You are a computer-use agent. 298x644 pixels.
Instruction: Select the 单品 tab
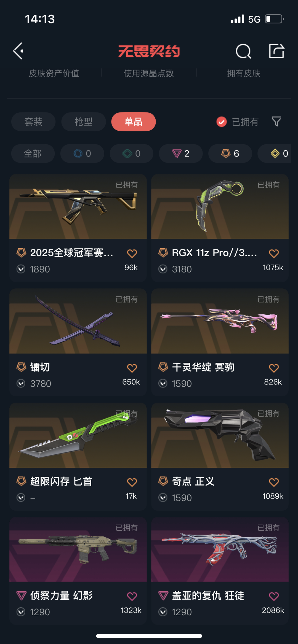pos(134,122)
